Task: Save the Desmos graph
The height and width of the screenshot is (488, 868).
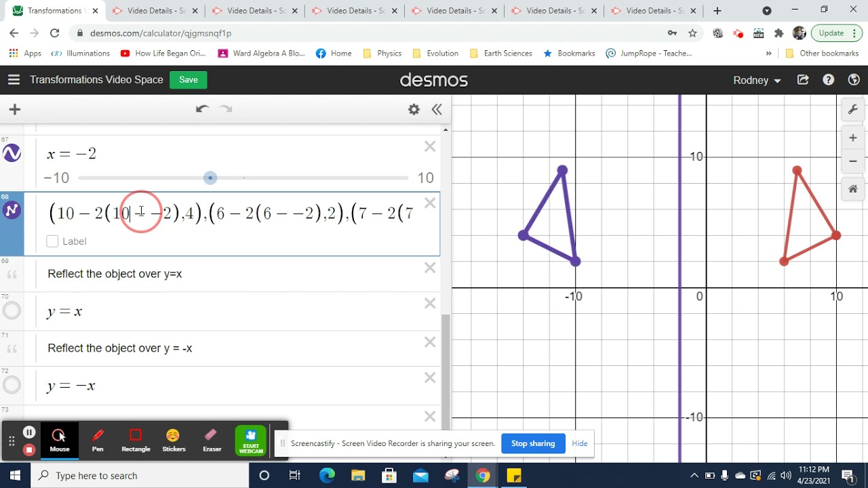Action: [x=189, y=80]
